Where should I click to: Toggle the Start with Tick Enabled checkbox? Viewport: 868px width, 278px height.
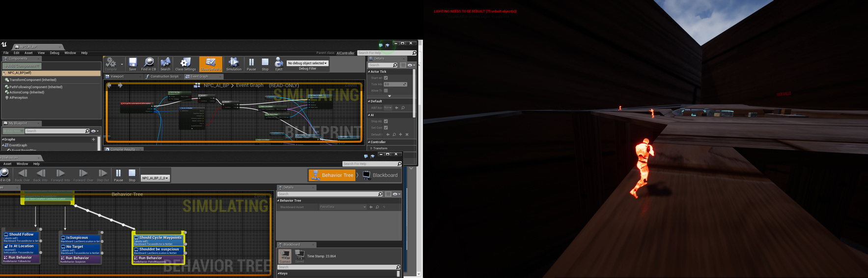click(386, 78)
